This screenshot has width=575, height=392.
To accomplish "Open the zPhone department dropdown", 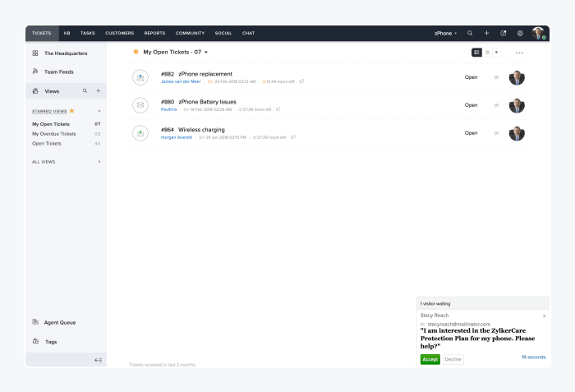I will [445, 33].
